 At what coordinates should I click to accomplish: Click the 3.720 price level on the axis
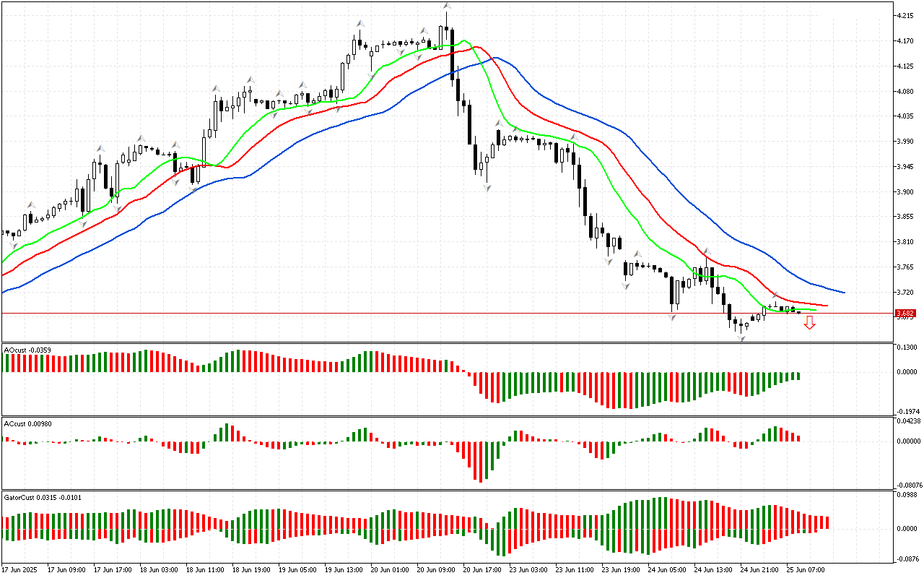pos(904,293)
